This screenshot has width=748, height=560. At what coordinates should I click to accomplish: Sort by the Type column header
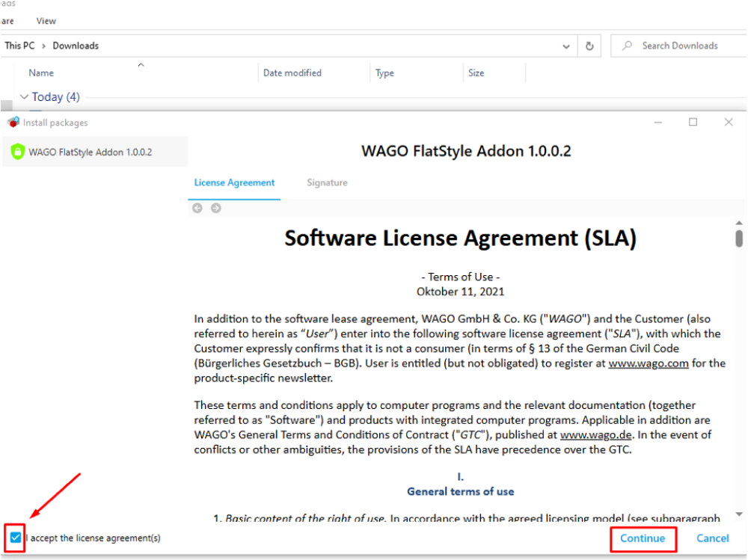[x=384, y=73]
